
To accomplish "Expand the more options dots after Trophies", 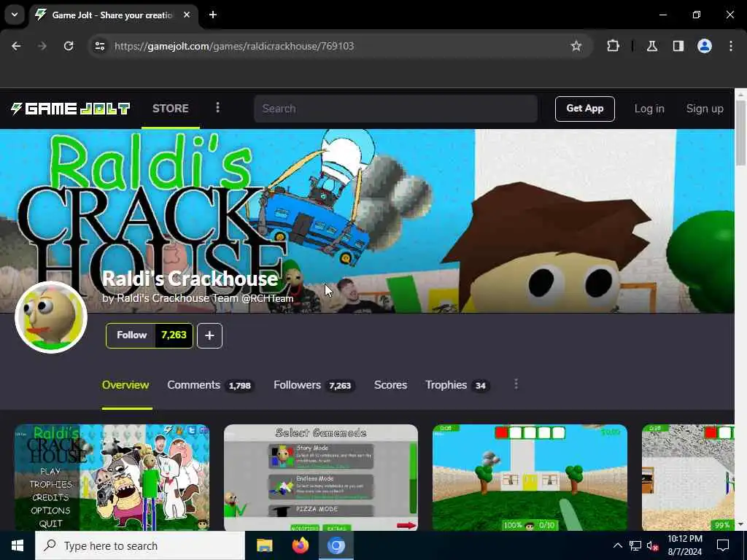I will tap(516, 384).
